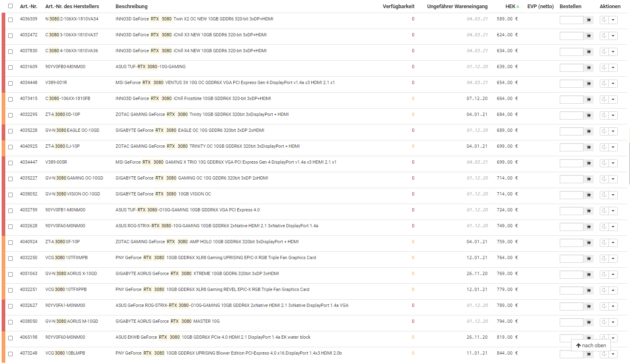Sort by EVP (netto) column header

(x=541, y=7)
